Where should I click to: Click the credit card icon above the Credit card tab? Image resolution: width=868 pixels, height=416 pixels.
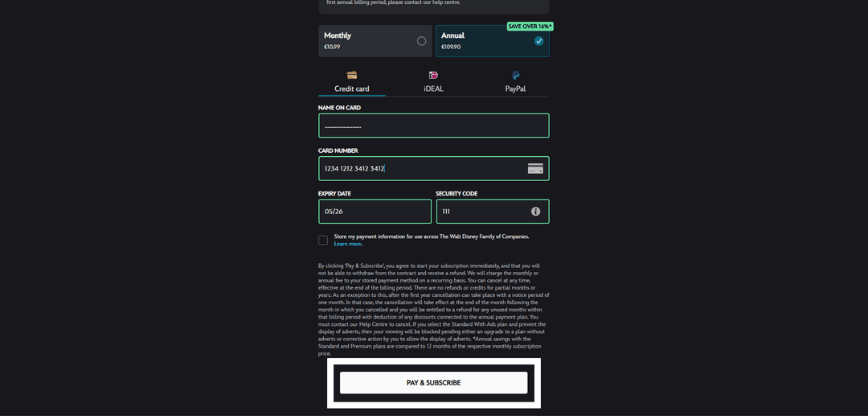pyautogui.click(x=351, y=76)
